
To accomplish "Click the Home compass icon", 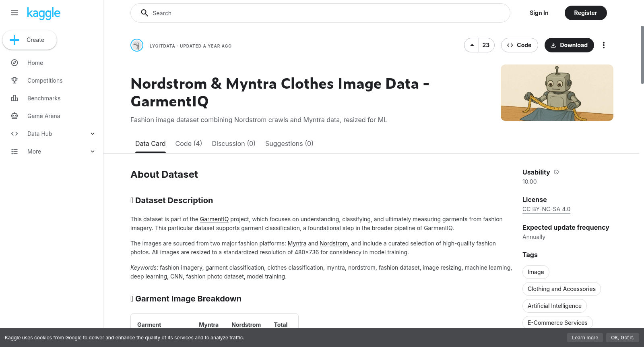I will click(x=14, y=63).
